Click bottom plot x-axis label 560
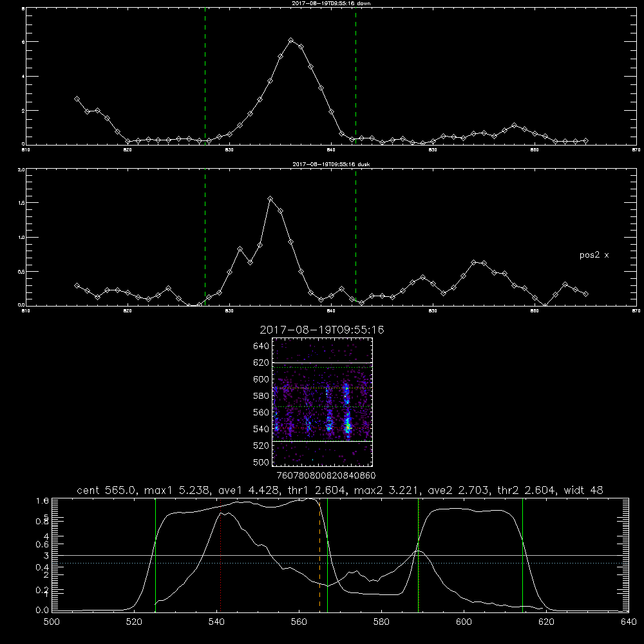644x644 pixels. (299, 622)
